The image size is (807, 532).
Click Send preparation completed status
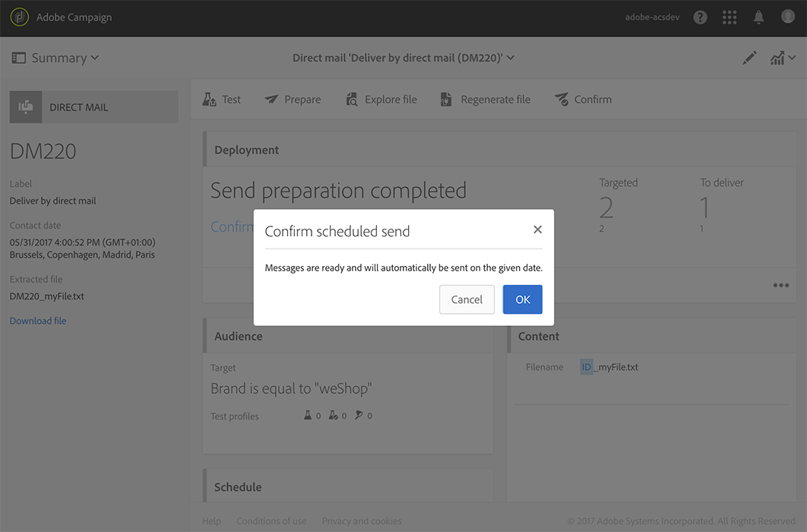[339, 192]
